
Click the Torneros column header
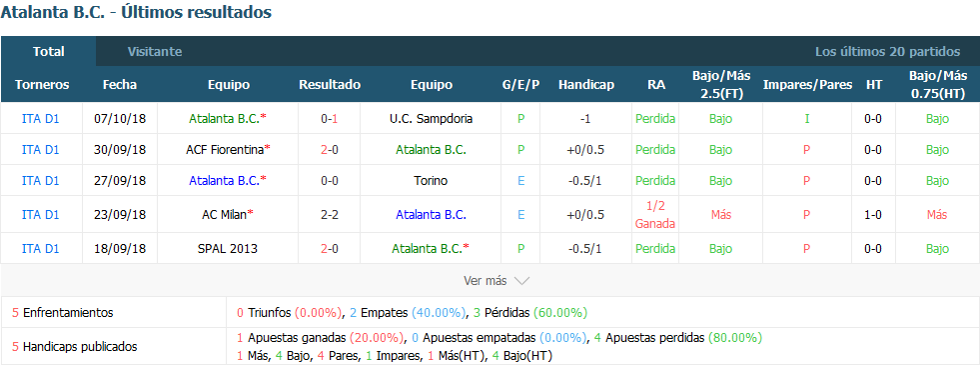[x=42, y=85]
